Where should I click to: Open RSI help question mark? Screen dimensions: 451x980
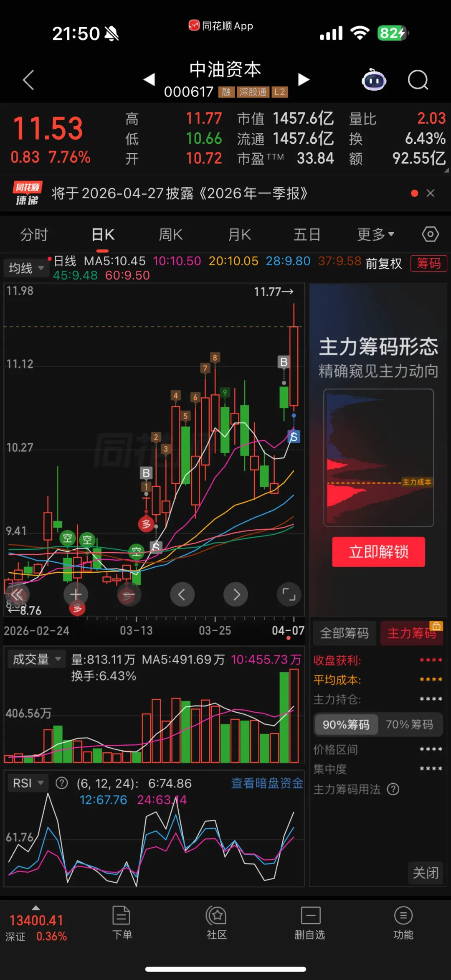coord(62,783)
